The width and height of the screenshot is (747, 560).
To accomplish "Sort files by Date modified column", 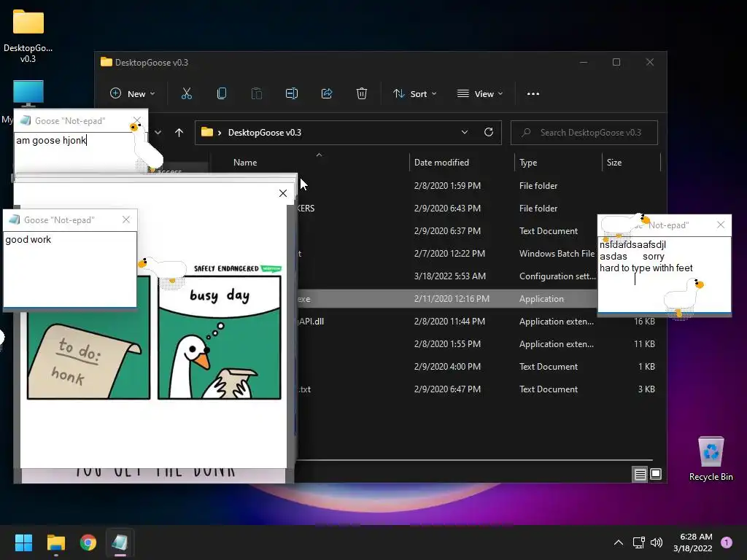I will (x=441, y=163).
